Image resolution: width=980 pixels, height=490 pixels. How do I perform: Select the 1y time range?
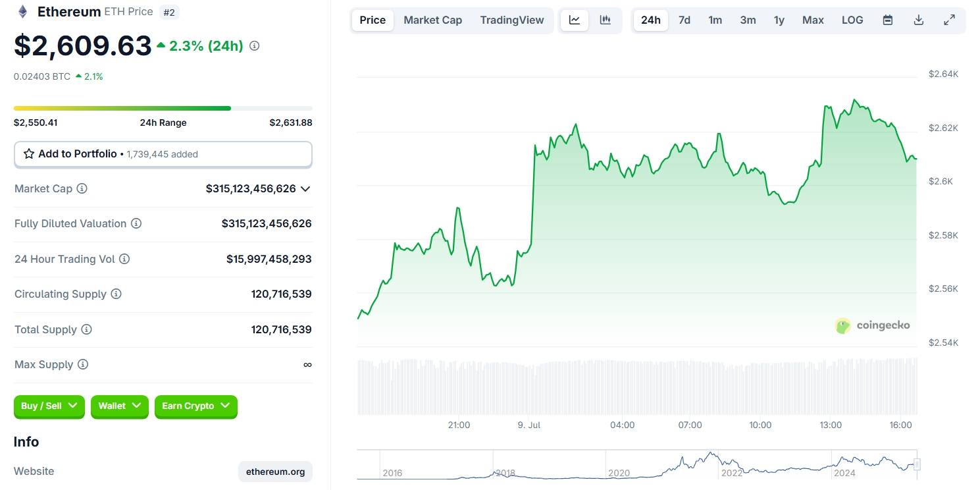click(779, 20)
